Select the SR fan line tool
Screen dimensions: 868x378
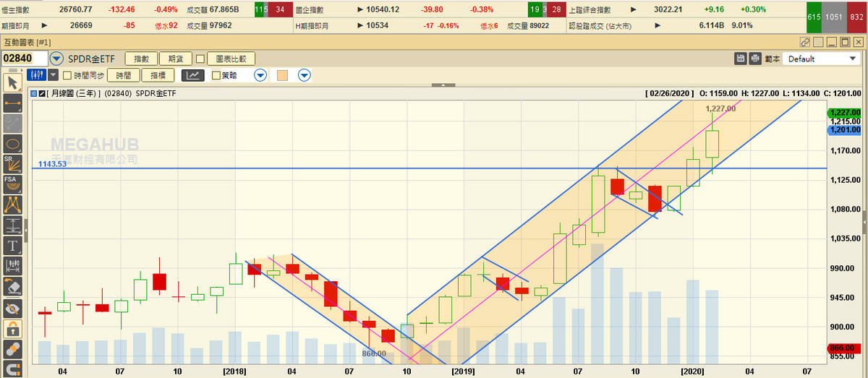(12, 163)
